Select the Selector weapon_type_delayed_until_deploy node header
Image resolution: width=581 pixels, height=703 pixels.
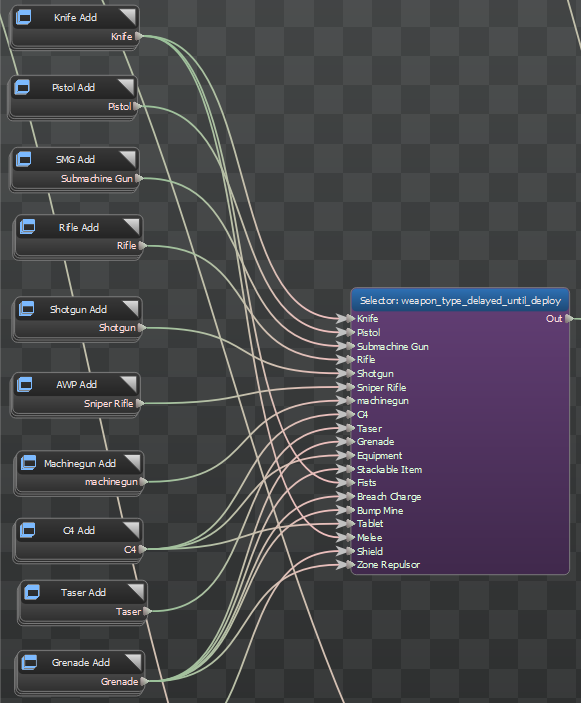460,300
